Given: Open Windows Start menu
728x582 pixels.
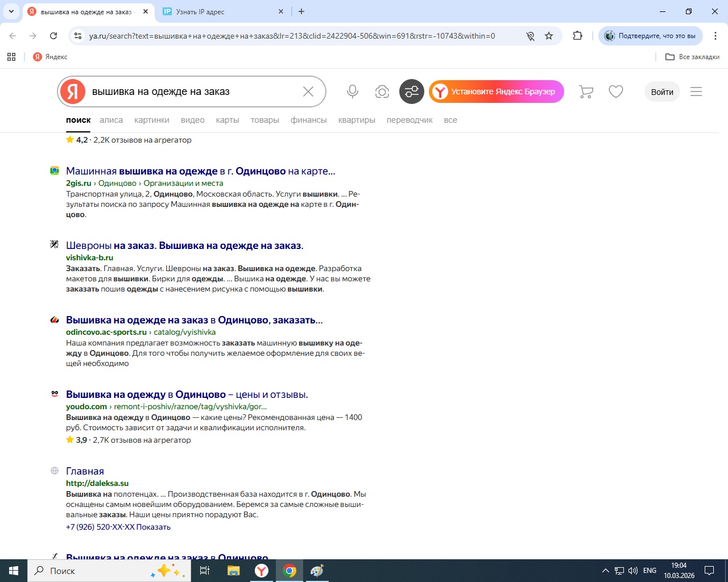Looking at the screenshot, I should tap(14, 571).
